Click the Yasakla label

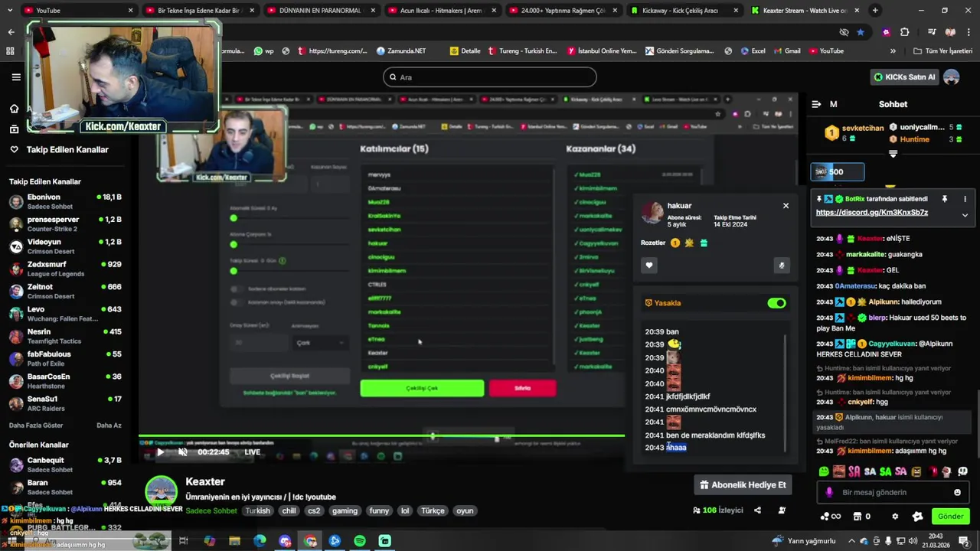point(667,303)
